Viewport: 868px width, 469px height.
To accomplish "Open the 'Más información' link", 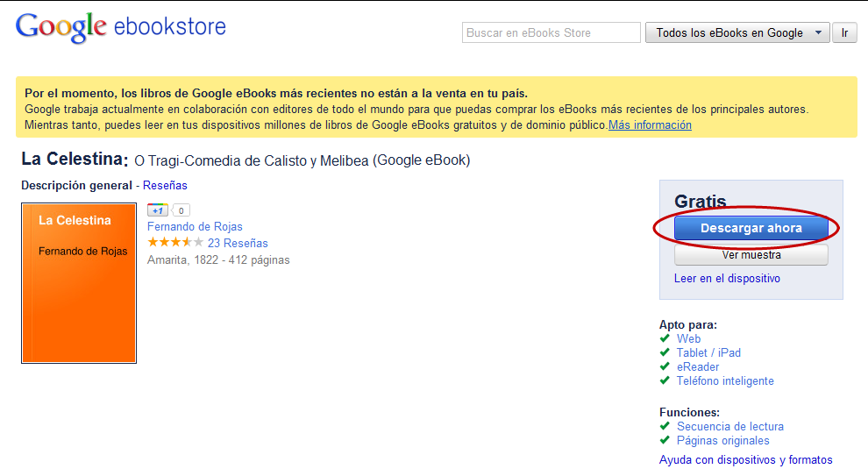I will point(650,125).
